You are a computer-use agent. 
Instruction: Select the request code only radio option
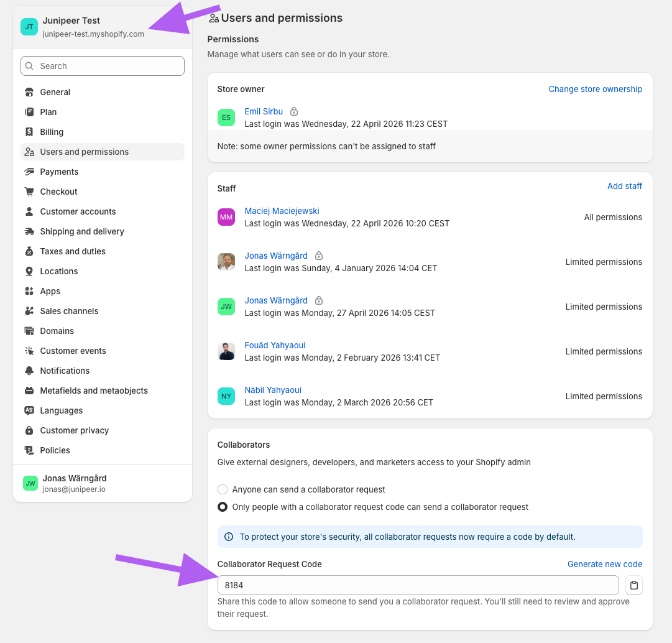point(223,507)
